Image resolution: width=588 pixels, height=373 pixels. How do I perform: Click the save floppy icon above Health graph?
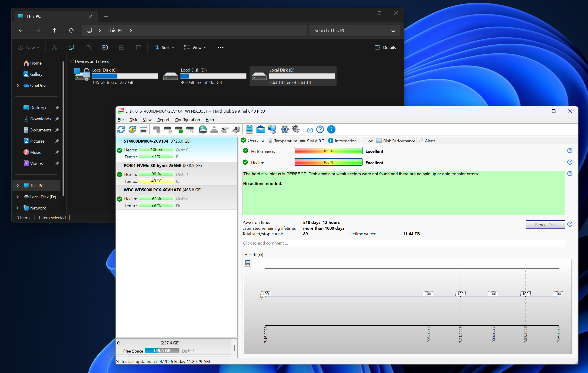pos(248,263)
